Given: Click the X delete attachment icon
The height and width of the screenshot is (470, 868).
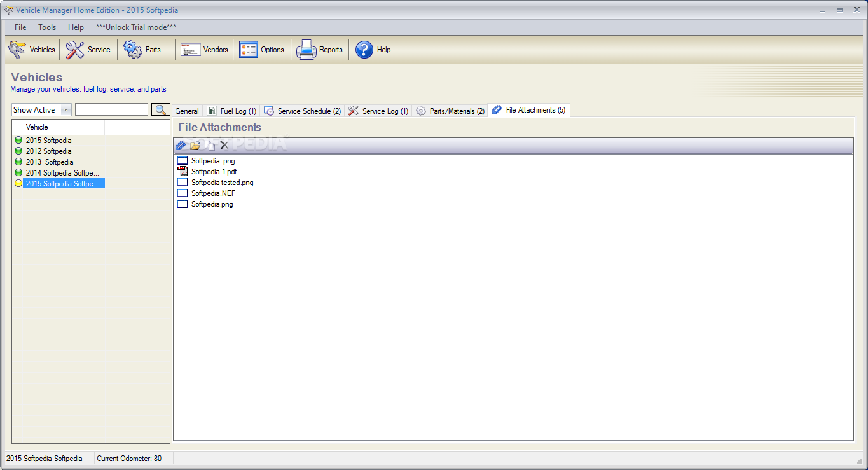Looking at the screenshot, I should tap(224, 146).
